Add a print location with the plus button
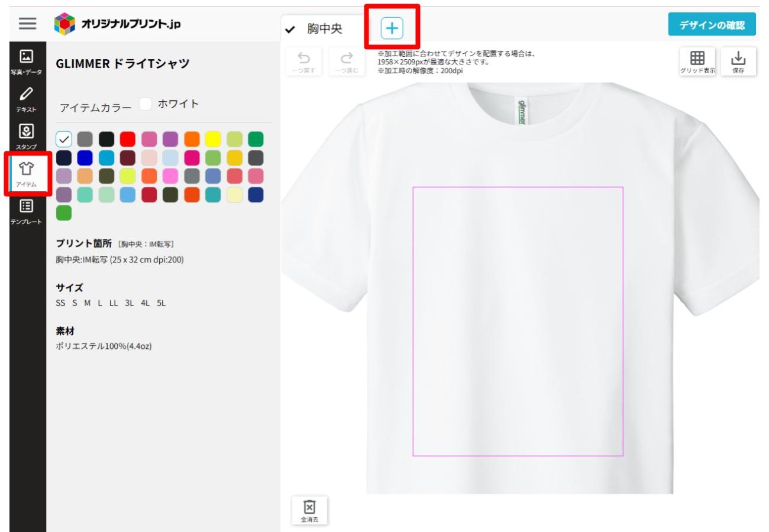This screenshot has width=769, height=532. (x=392, y=27)
